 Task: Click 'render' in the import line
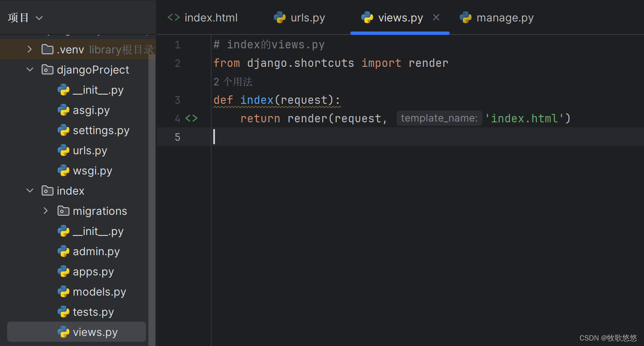[428, 63]
